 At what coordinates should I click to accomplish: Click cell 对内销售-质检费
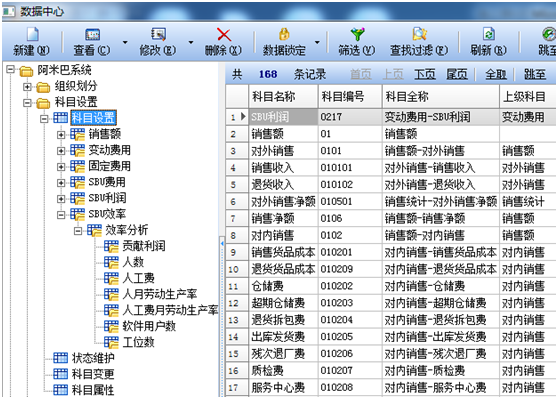coord(441,371)
